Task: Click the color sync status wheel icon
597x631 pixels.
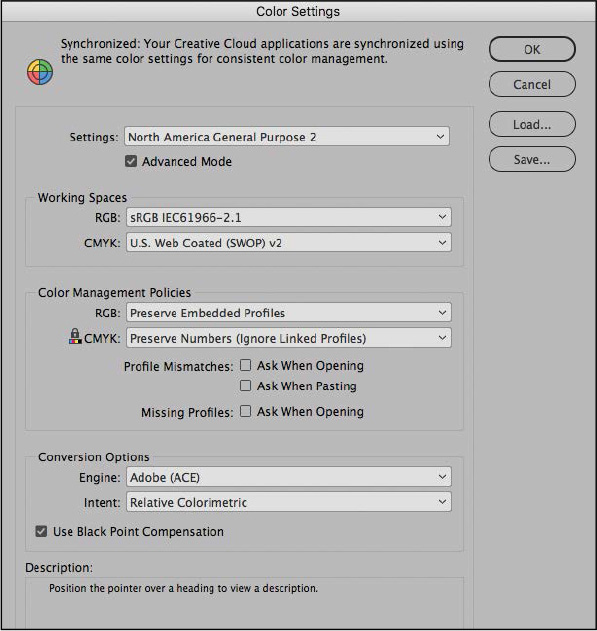Action: pos(40,72)
